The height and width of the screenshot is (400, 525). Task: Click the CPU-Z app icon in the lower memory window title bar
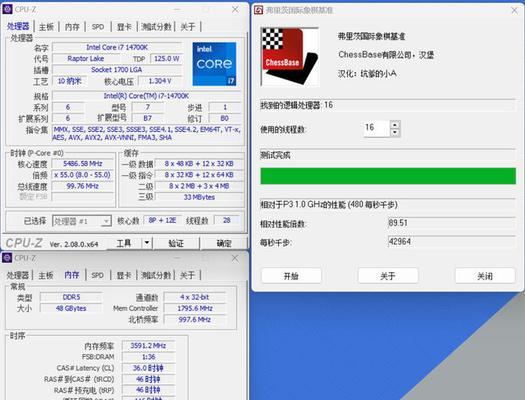[7, 258]
